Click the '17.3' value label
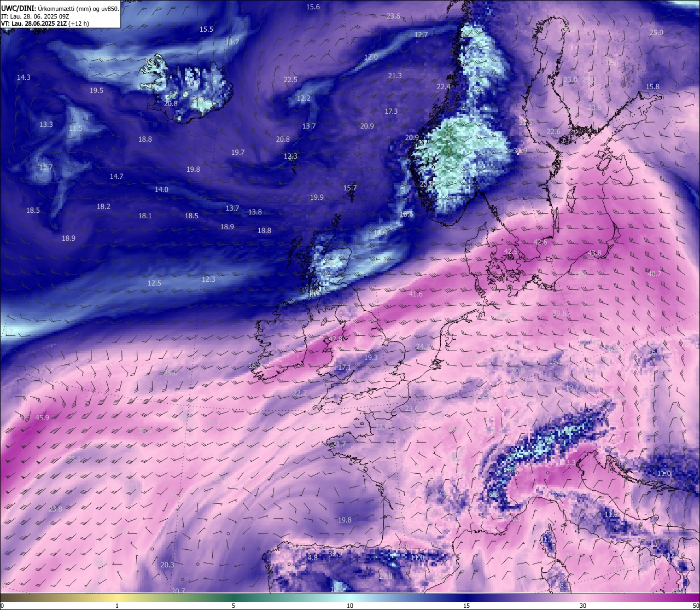 coord(391,111)
